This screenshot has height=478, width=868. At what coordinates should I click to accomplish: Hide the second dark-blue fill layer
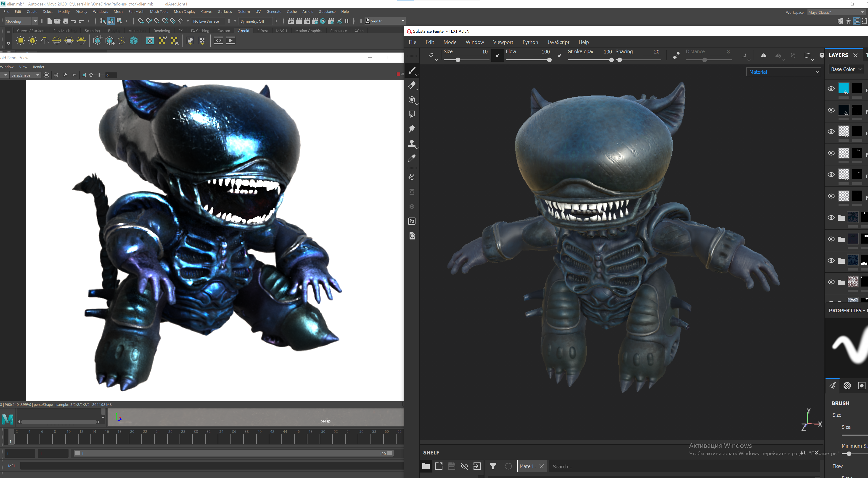tap(831, 110)
